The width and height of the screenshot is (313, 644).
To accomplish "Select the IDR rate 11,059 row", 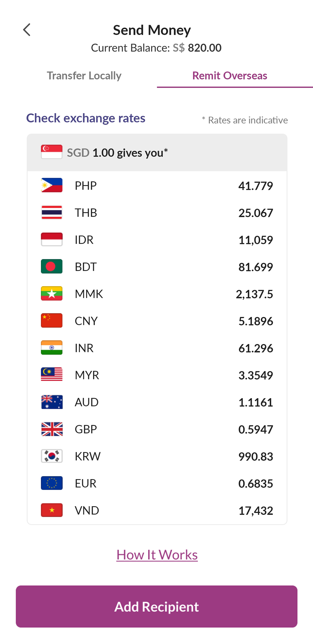I will tap(157, 240).
